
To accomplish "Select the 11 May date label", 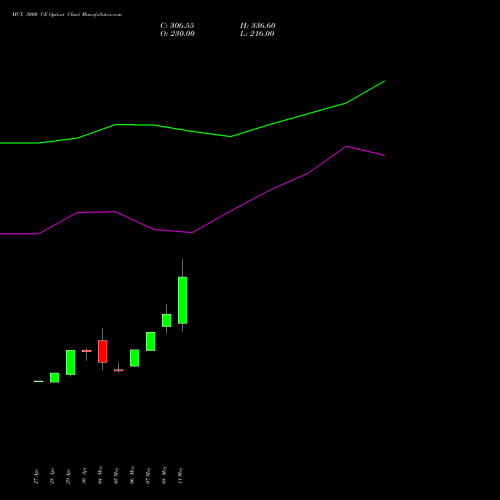I will click(180, 475).
